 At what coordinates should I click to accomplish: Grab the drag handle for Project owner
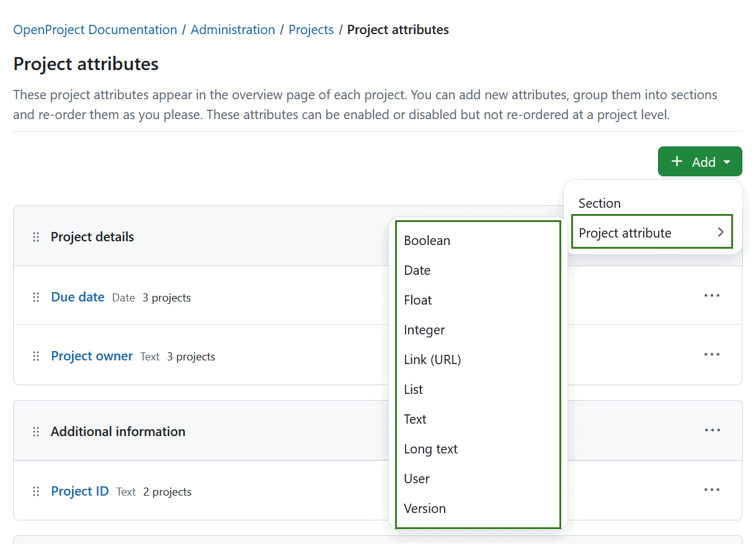click(x=35, y=355)
